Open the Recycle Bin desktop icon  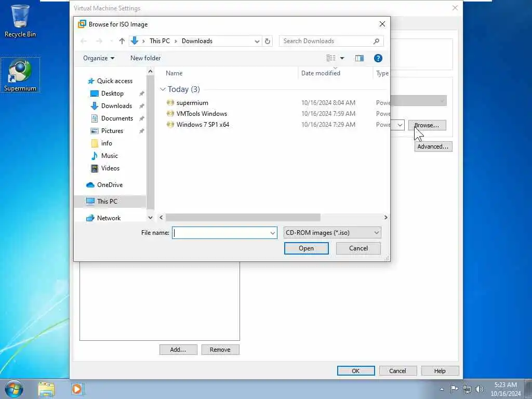point(20,20)
